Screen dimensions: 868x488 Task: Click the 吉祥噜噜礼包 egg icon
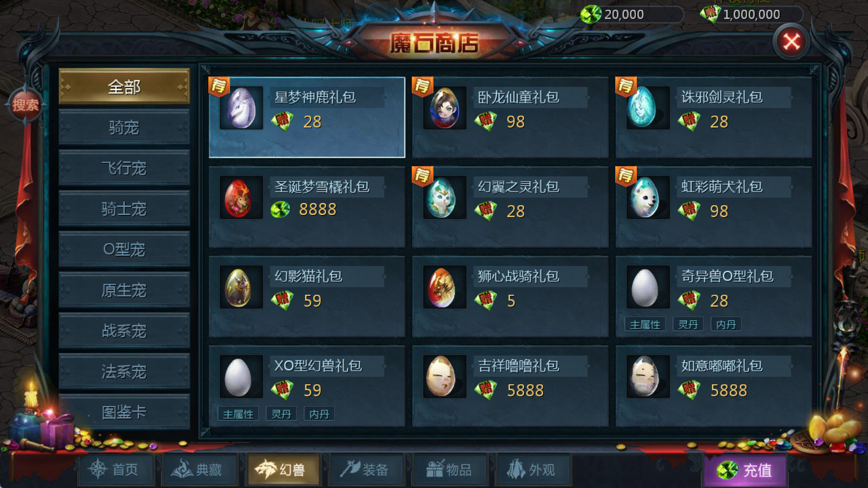click(445, 377)
